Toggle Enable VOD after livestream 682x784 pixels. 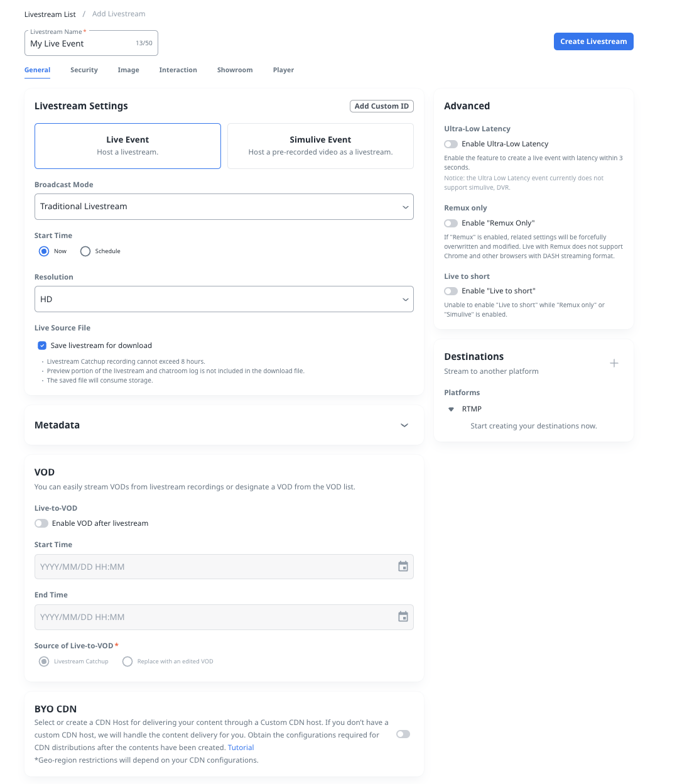click(x=41, y=523)
